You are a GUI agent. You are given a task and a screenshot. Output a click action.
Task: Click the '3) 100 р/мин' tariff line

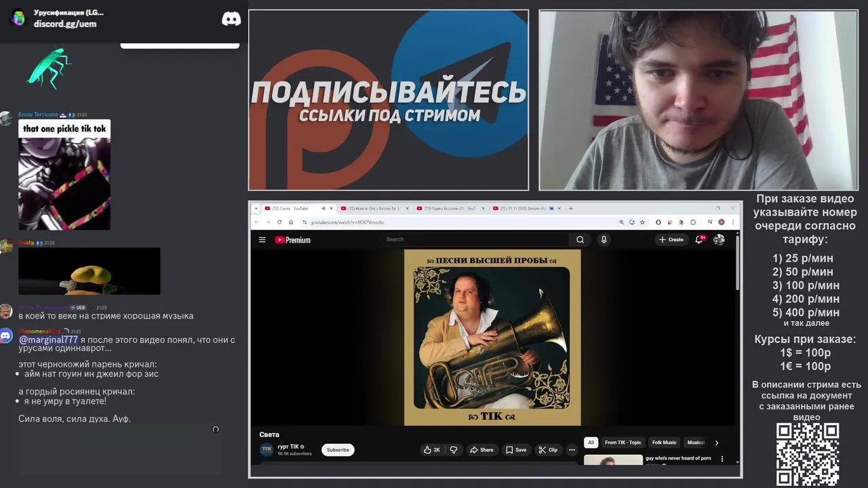click(x=806, y=285)
